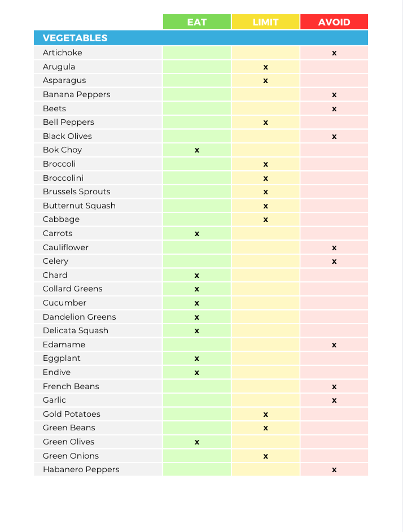Screen dimensions: 403x532
Task: Select the x mark for Celery
Action: (x=334, y=261)
